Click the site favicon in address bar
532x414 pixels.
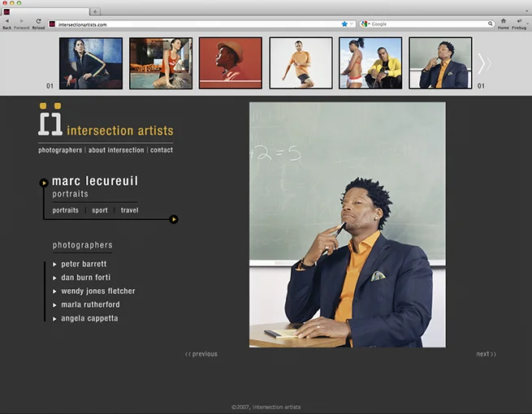(x=52, y=24)
